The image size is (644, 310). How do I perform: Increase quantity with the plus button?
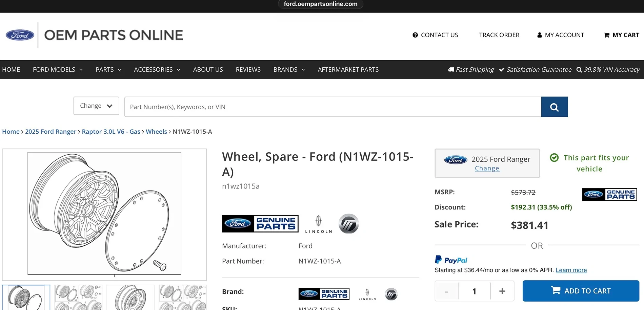(x=502, y=291)
